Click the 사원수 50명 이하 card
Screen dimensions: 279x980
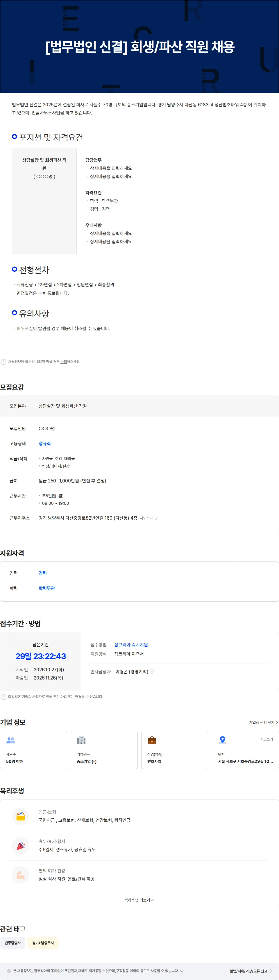coord(33,750)
